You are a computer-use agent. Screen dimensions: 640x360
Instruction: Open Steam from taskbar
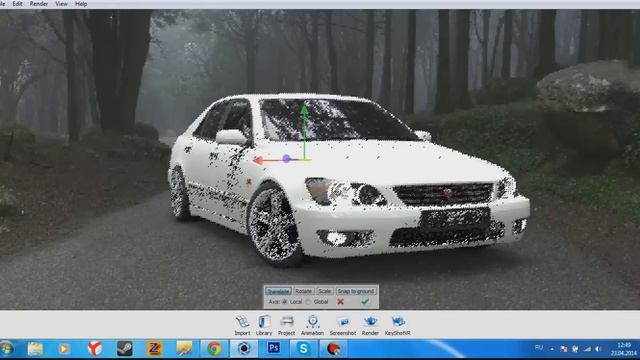124,349
